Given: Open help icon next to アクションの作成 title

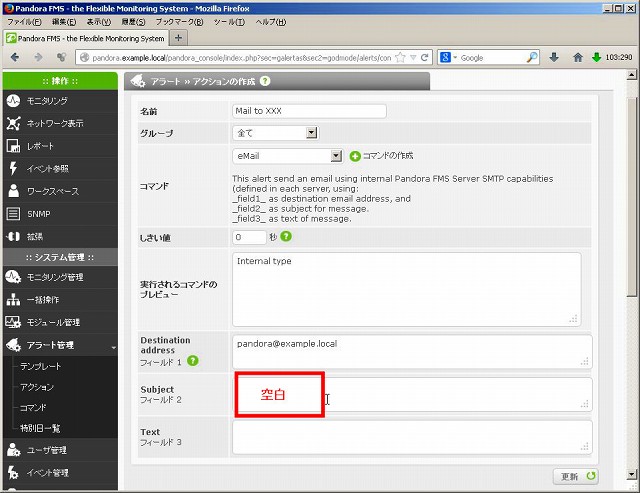Looking at the screenshot, I should pyautogui.click(x=265, y=81).
